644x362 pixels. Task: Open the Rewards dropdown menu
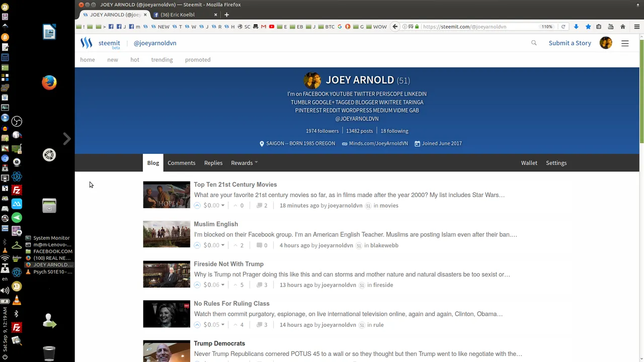(x=244, y=163)
